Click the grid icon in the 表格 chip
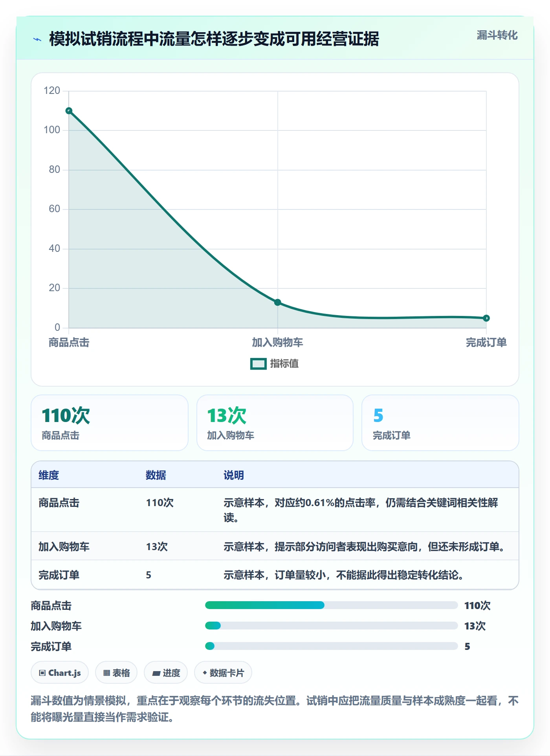Screen dimensions: 550x756 point(106,673)
